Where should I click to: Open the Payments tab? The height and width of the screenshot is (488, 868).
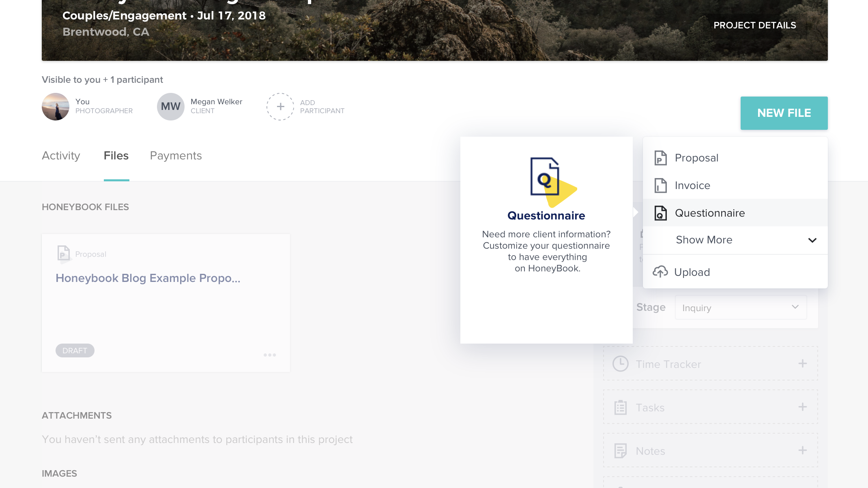[x=176, y=156]
